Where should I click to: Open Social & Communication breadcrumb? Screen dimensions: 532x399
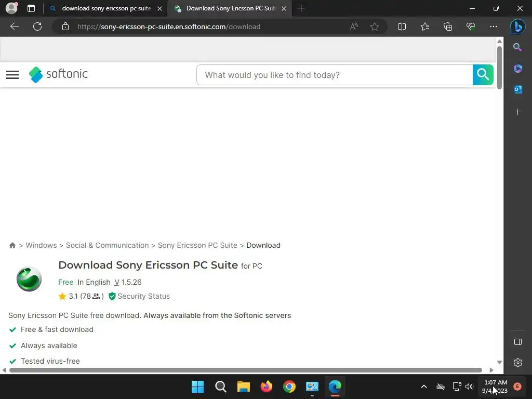tap(107, 245)
